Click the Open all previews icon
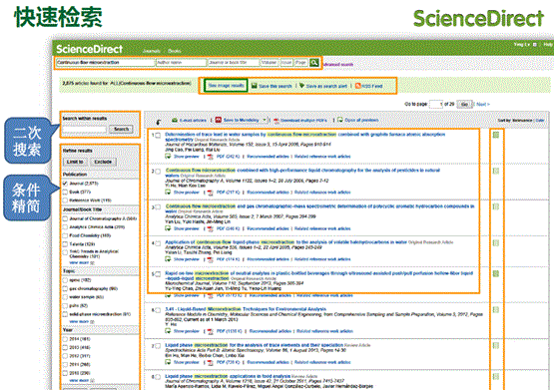The width and height of the screenshot is (556, 392). pyautogui.click(x=340, y=120)
